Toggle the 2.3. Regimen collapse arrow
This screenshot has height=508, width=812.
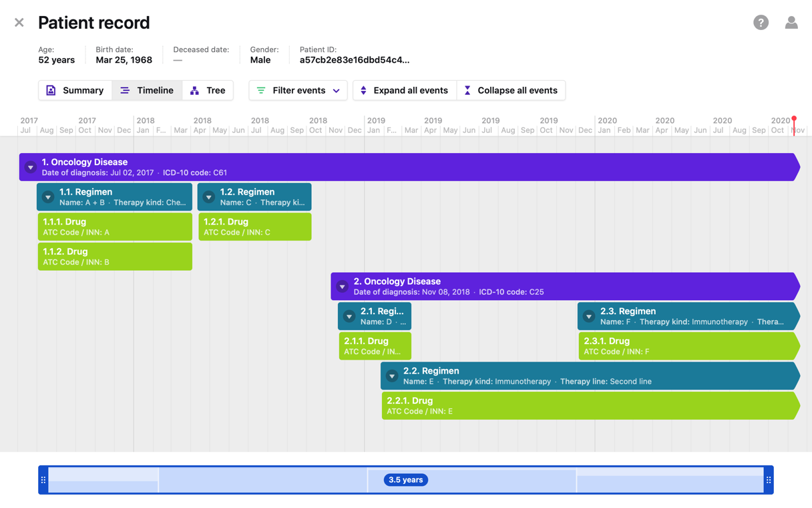click(x=589, y=317)
